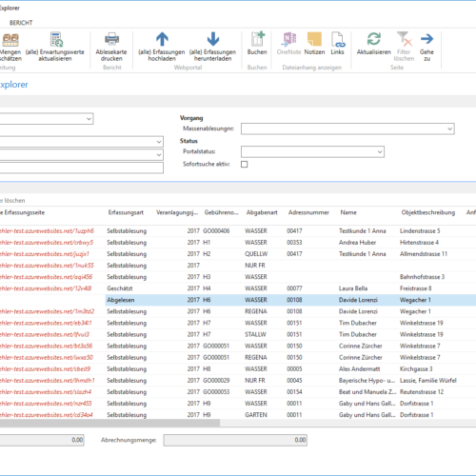Open the link ending in /crbwy5

click(x=47, y=243)
